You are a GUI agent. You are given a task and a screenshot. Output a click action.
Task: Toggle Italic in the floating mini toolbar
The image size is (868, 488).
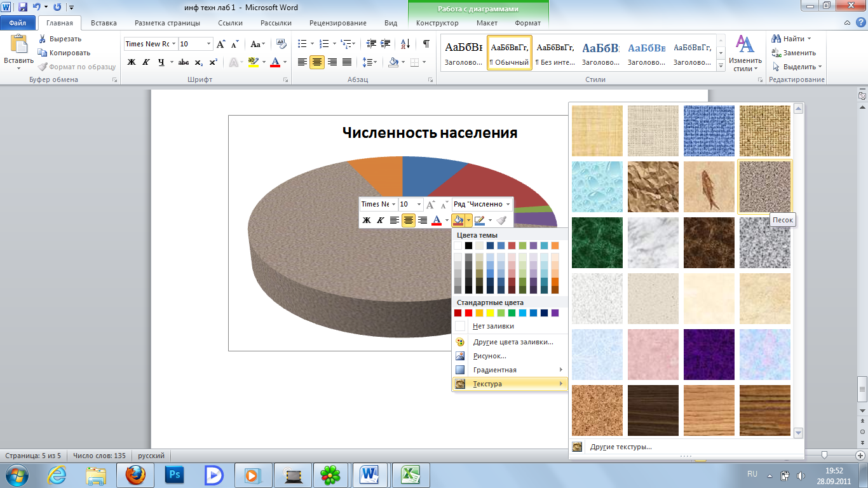[381, 220]
